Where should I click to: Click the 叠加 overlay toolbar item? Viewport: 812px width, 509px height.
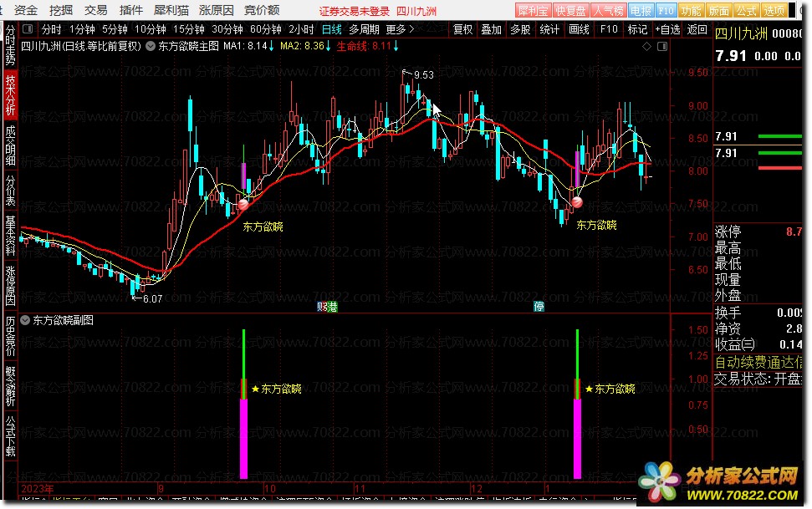point(492,29)
